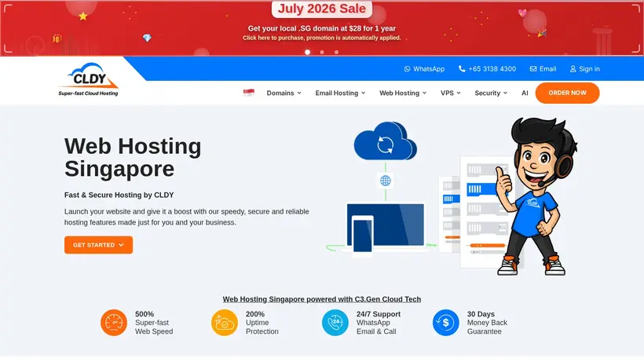Expand the Security menu
Screen dimensions: 644x362
(x=491, y=93)
